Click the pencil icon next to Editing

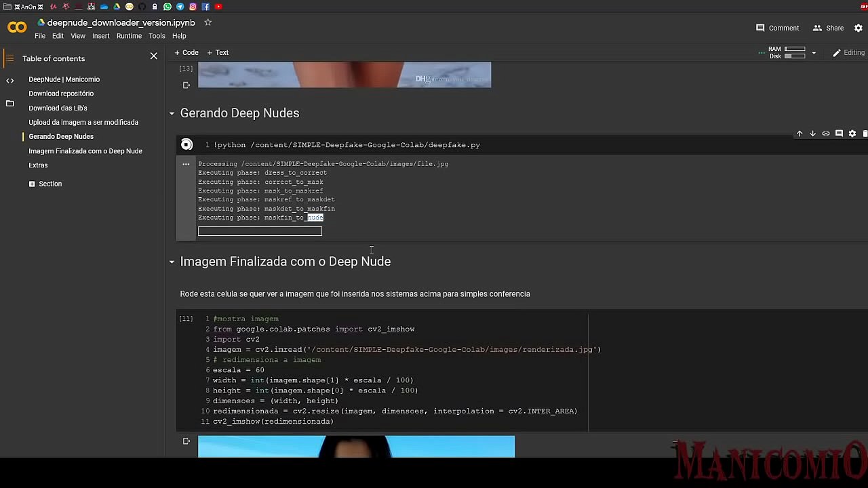coord(837,53)
